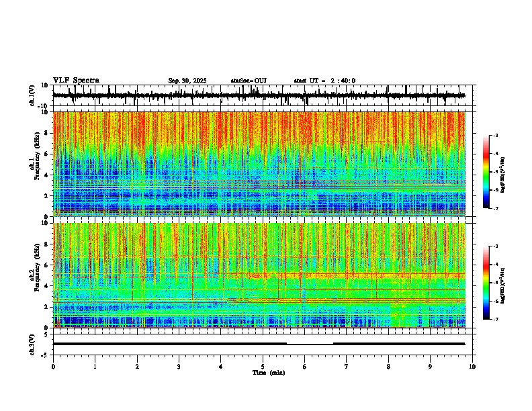Click the 'VLF Spectra' title text
The image size is (532, 411).
[x=76, y=81]
